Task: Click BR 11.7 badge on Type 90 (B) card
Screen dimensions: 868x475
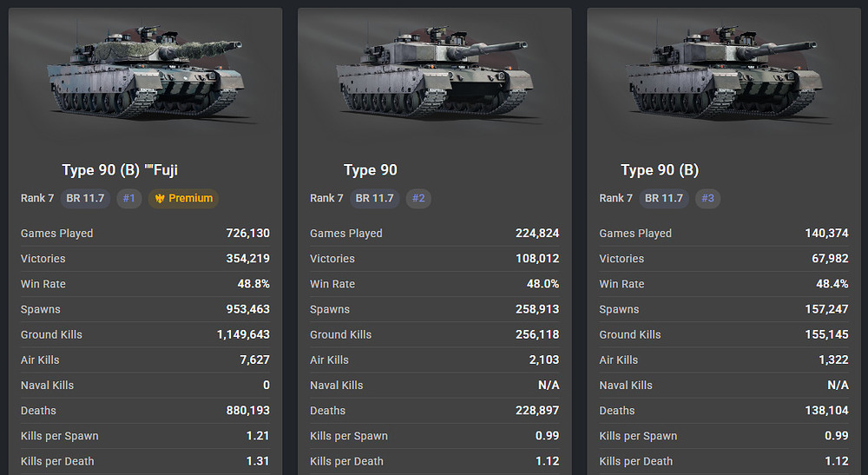Action: tap(664, 198)
